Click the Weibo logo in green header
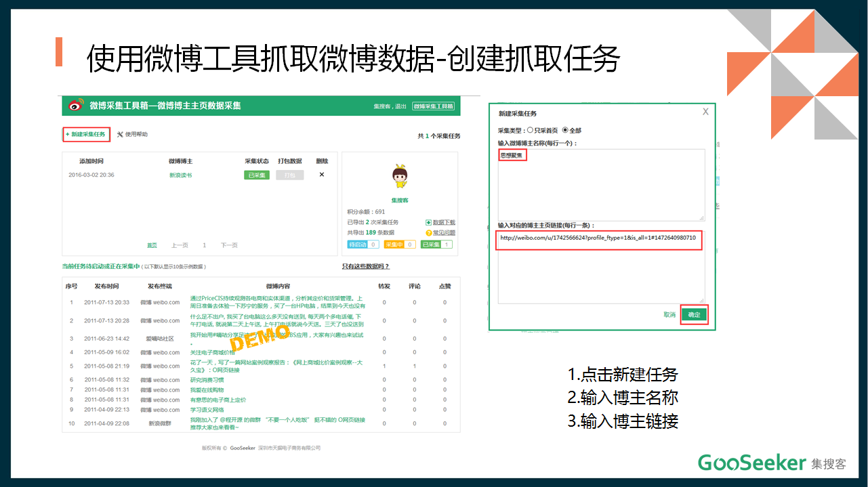Image resolution: width=868 pixels, height=487 pixels. coord(77,106)
